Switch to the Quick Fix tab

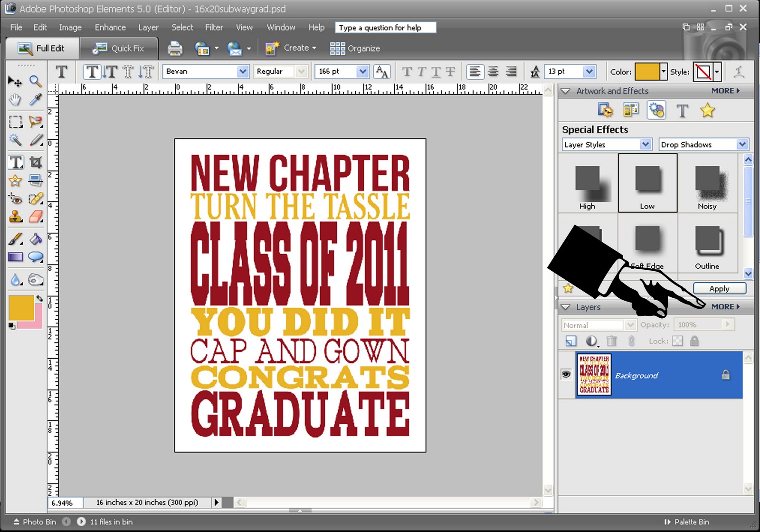click(119, 48)
